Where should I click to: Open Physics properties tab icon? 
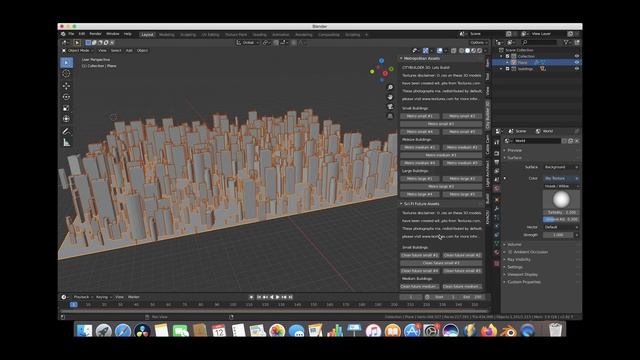coord(497,226)
